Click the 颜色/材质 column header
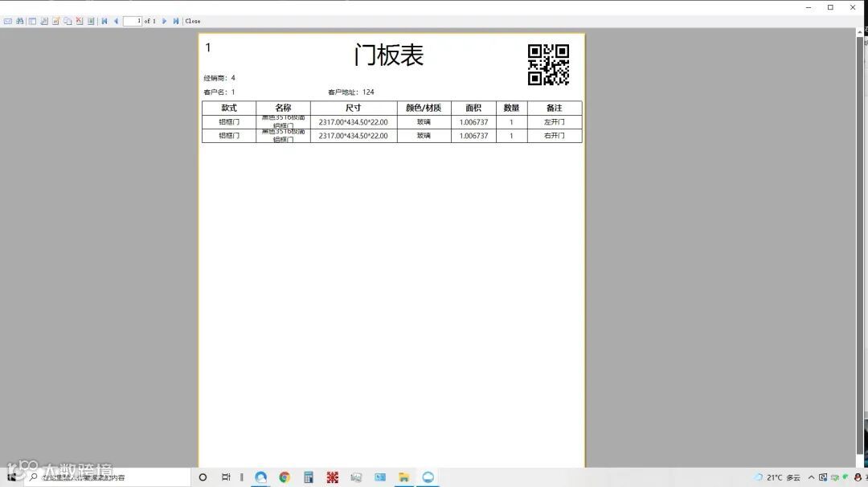Image resolution: width=868 pixels, height=487 pixels. pos(424,108)
